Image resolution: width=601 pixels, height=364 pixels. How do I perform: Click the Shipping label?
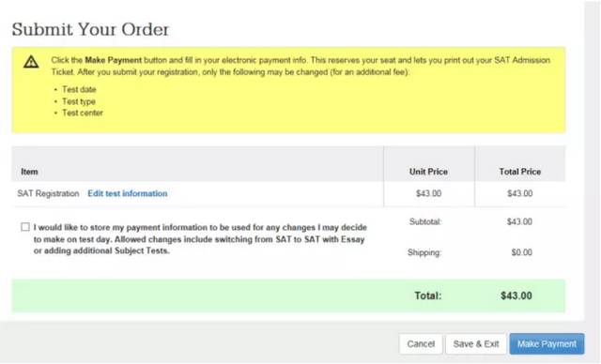point(424,252)
